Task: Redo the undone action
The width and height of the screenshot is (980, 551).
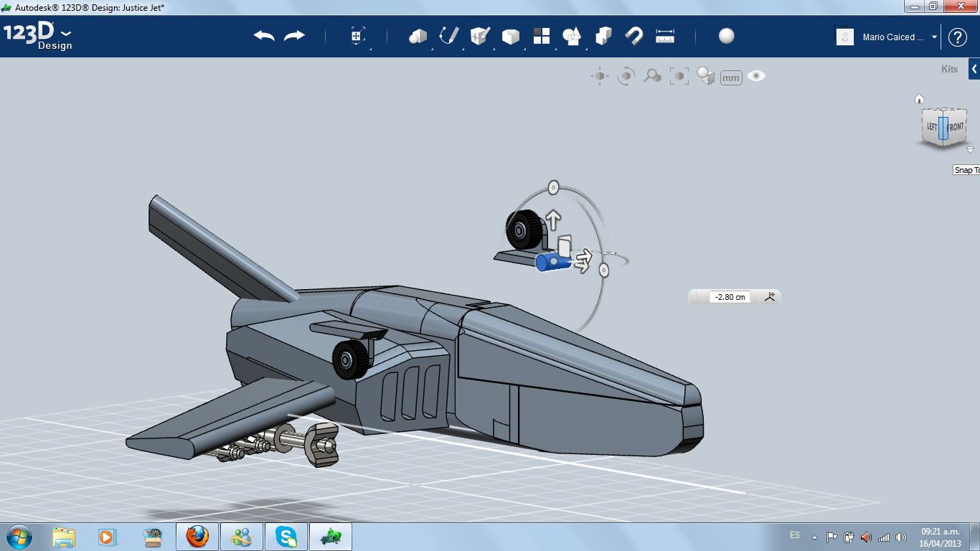Action: click(x=295, y=36)
